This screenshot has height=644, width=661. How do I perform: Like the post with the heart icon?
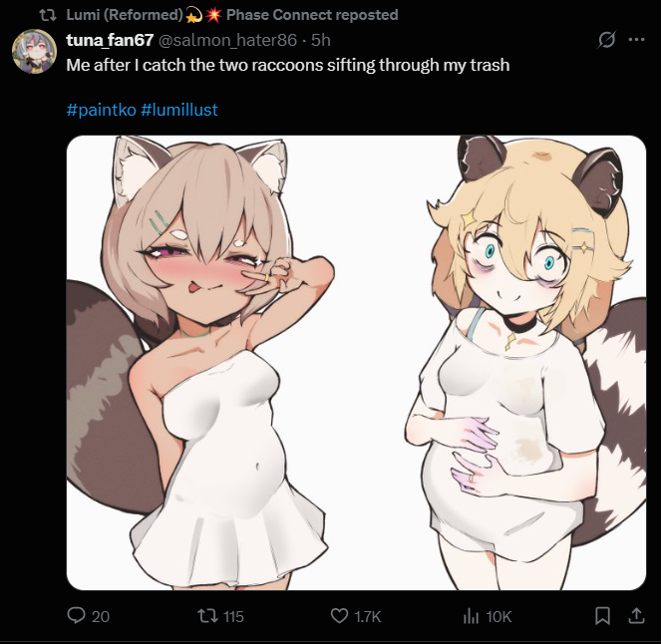pos(339,616)
